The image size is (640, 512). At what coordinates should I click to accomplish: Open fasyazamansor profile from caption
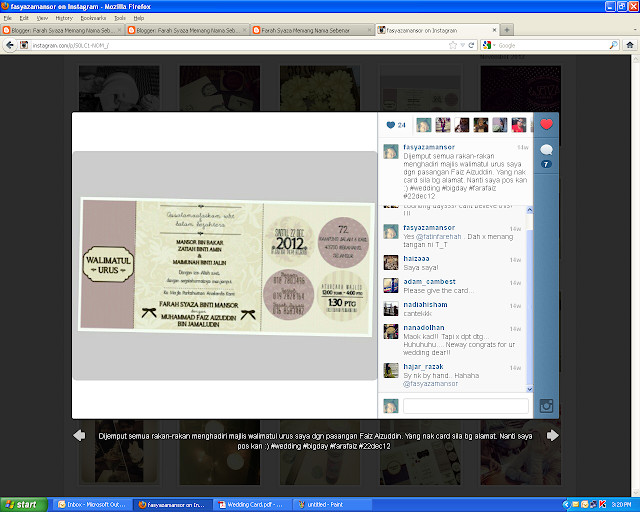(429, 147)
